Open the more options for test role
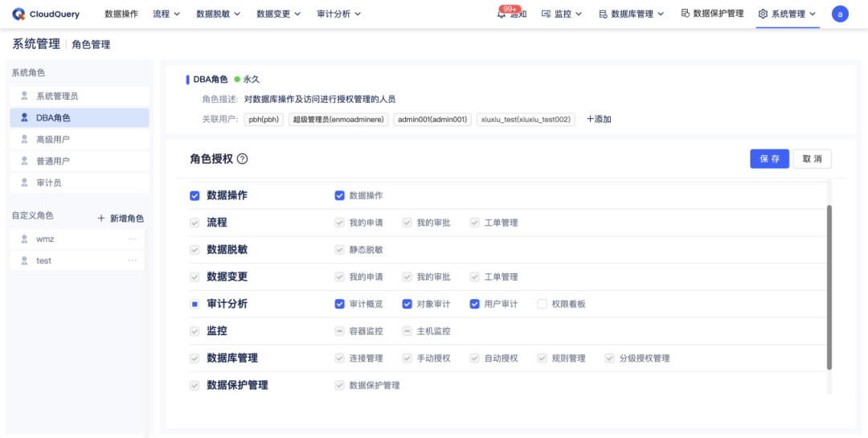Image resolution: width=868 pixels, height=438 pixels. pyautogui.click(x=133, y=260)
